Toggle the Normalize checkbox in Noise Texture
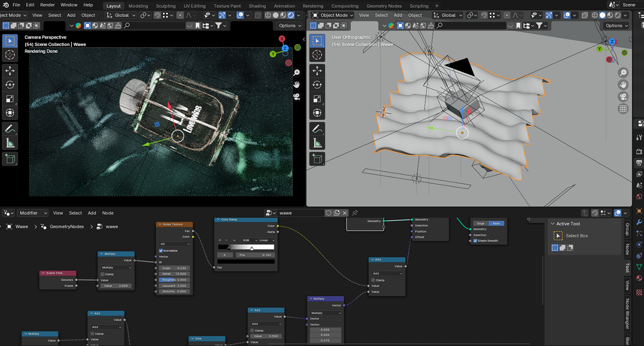The image size is (644, 346). [161, 251]
